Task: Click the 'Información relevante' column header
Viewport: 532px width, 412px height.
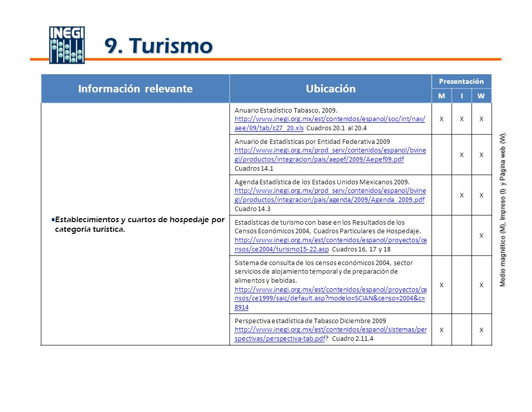Action: click(x=135, y=88)
